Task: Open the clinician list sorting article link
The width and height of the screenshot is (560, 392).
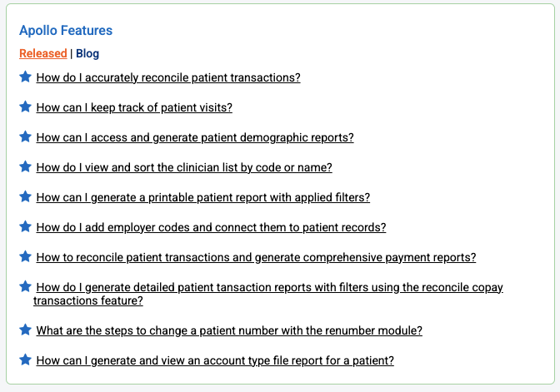Action: tap(184, 167)
